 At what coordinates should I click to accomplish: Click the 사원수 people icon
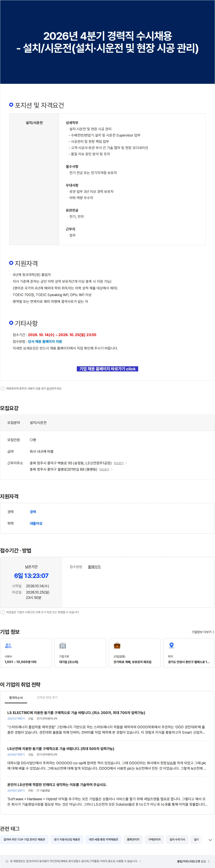pyautogui.click(x=9, y=646)
